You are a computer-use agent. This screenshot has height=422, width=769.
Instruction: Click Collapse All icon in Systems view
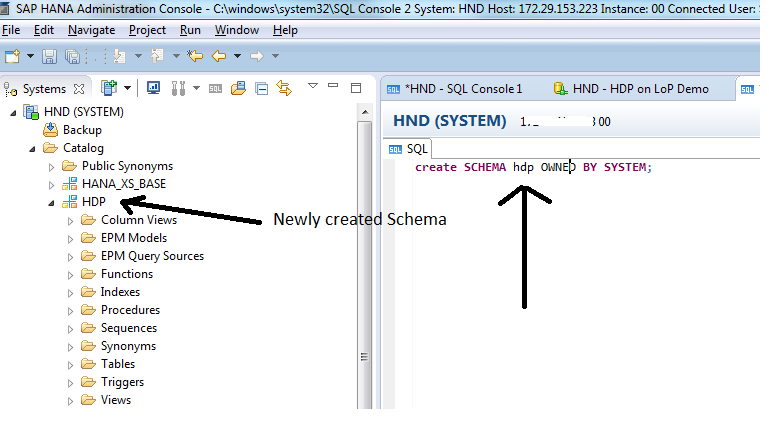pyautogui.click(x=260, y=88)
